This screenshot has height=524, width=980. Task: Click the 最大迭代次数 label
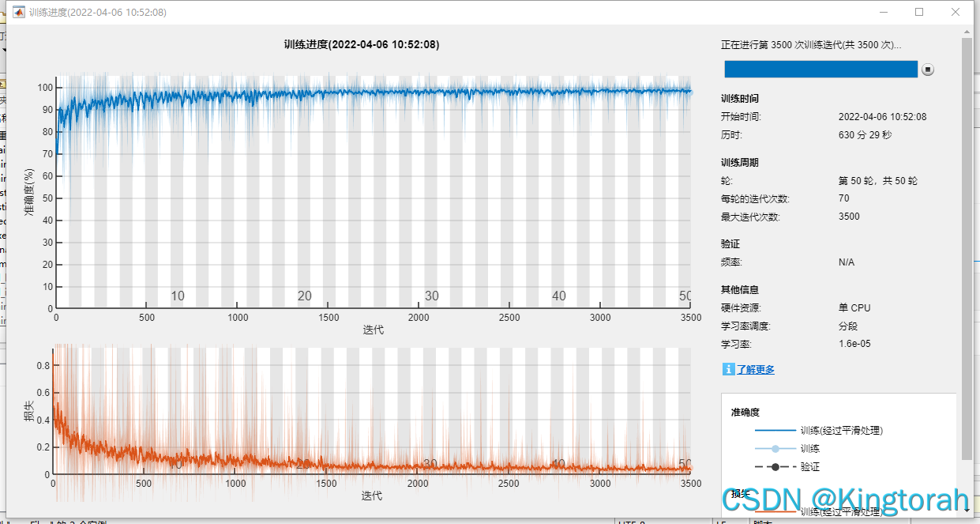[750, 217]
